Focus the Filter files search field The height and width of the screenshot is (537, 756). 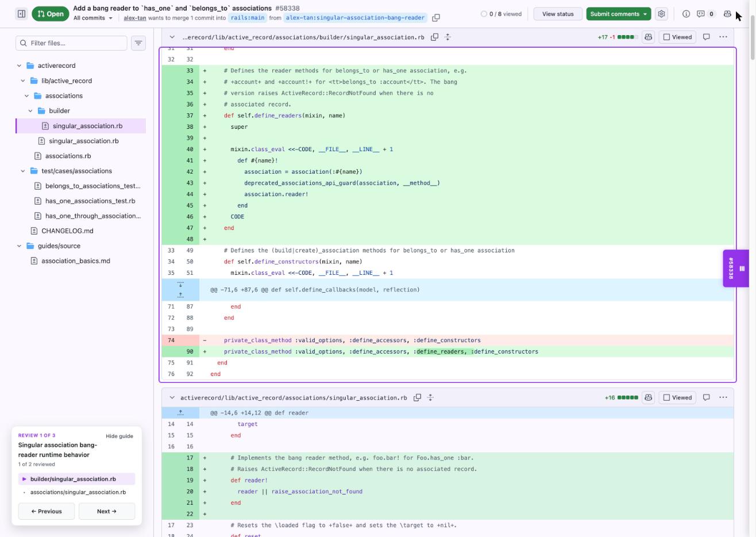point(72,43)
